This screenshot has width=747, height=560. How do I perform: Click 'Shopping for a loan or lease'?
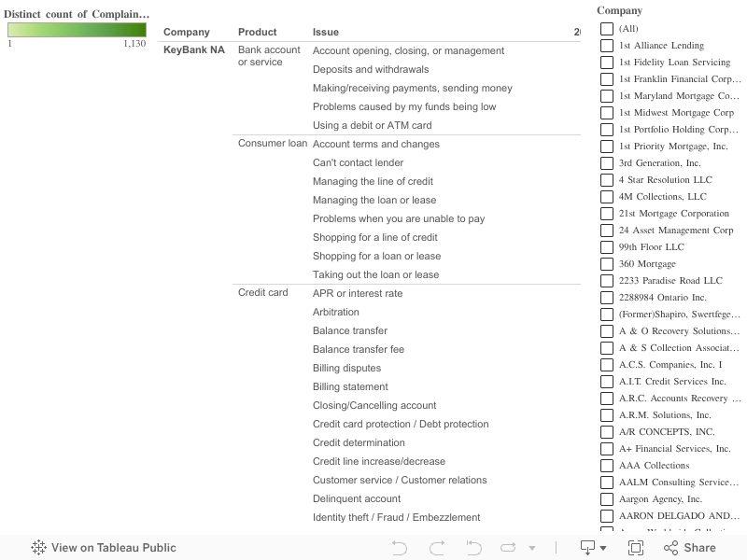point(377,256)
